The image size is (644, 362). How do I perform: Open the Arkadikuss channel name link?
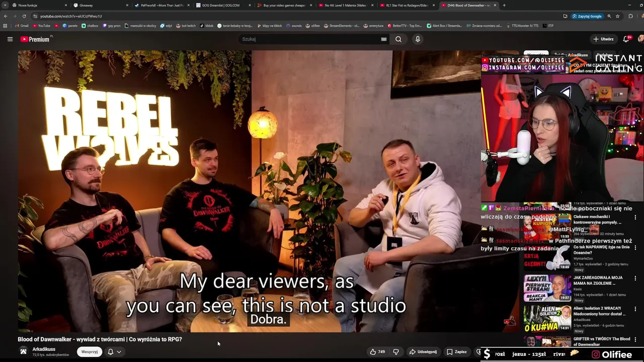(44, 349)
